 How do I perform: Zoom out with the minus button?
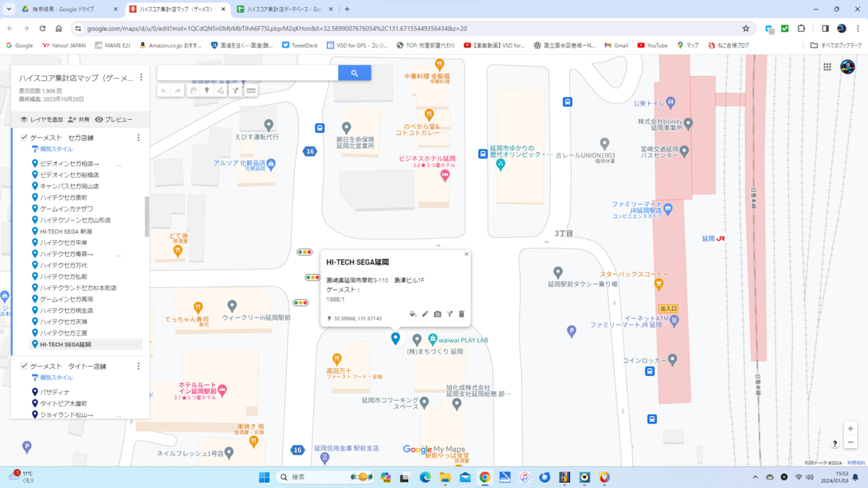(x=851, y=442)
